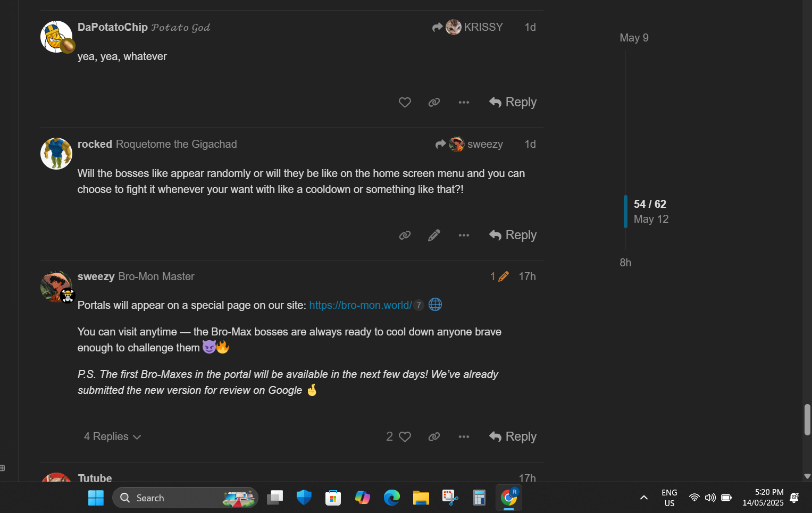
Task: Open the 17h timestamp on sweezy's post
Action: [527, 276]
